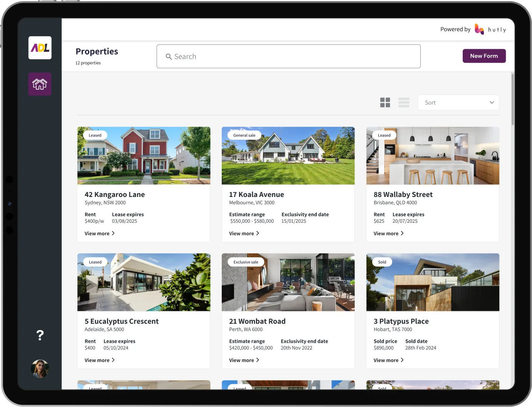Click View more for 17 Koala Avenue
Viewport: 532px width, 407px height.
tap(244, 234)
